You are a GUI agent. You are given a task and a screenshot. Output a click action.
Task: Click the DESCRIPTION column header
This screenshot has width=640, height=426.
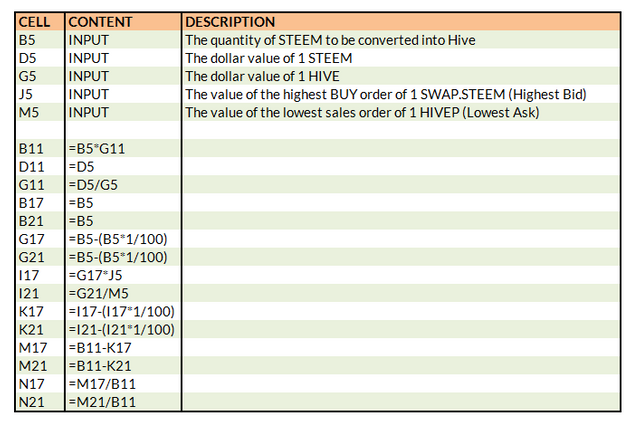230,22
